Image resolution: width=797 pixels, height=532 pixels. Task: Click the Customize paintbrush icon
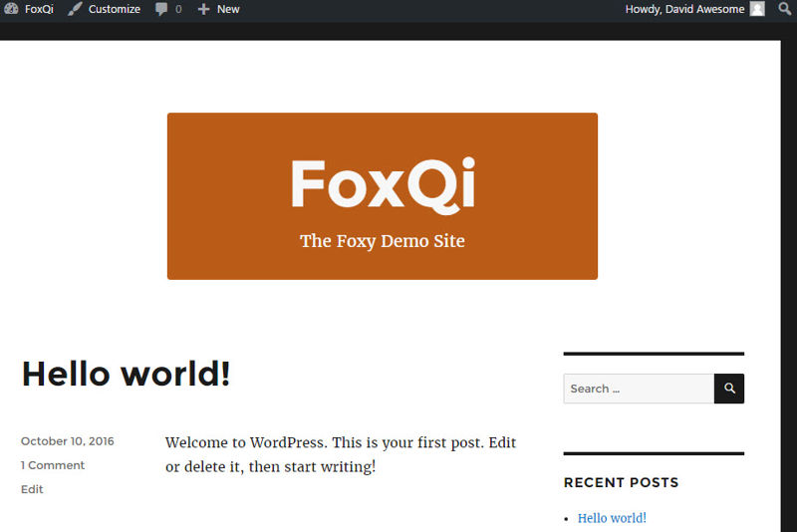coord(76,9)
